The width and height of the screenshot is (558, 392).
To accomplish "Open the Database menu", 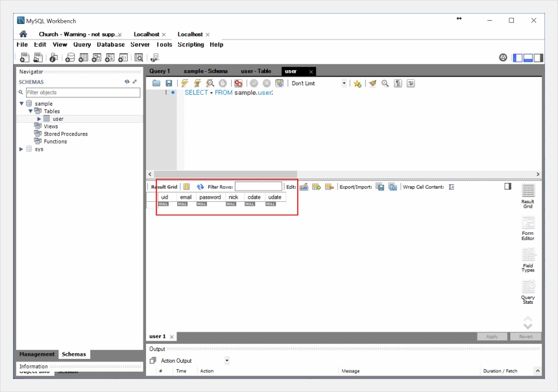I will 111,45.
